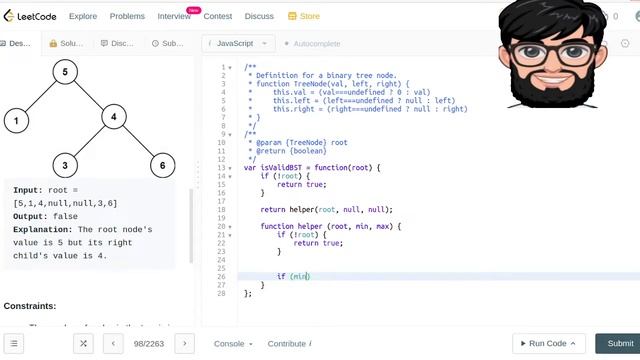Toggle the Autocomplete option
640x360 pixels.
click(312, 44)
